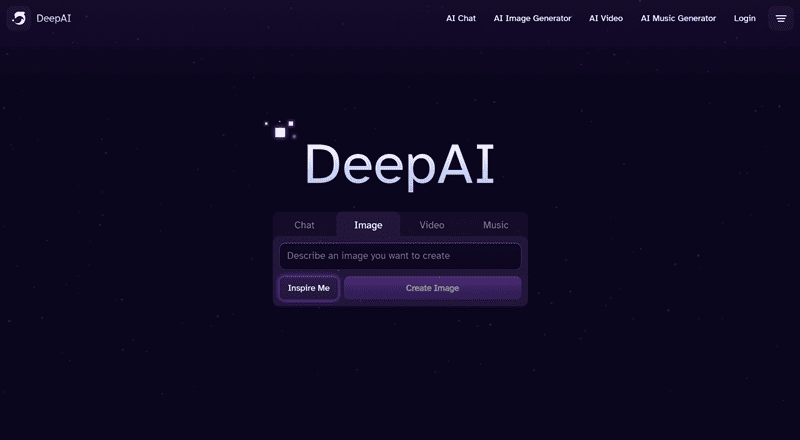
Task: Open AI Chat from the top navigation
Action: click(461, 18)
